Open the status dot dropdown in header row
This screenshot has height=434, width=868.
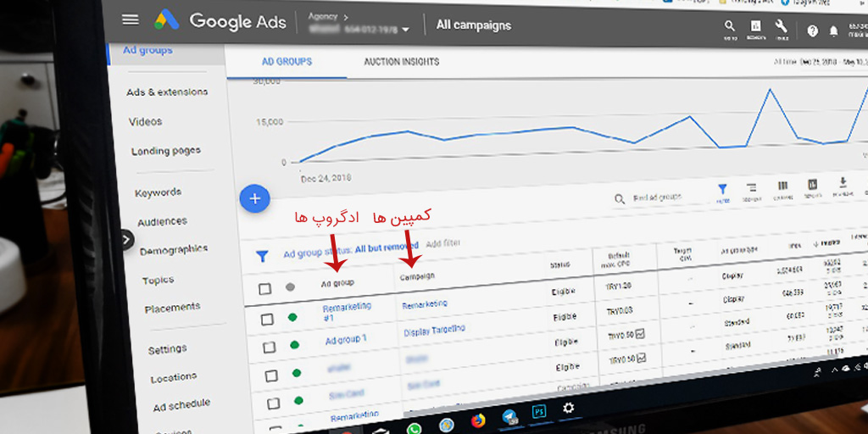point(290,287)
